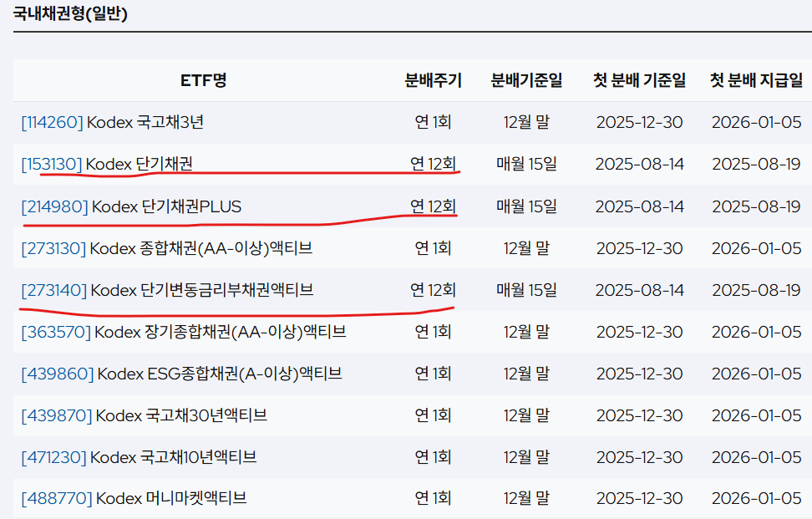Click the 분배기준일 column header
Image resolution: width=812 pixels, height=519 pixels.
(526, 80)
